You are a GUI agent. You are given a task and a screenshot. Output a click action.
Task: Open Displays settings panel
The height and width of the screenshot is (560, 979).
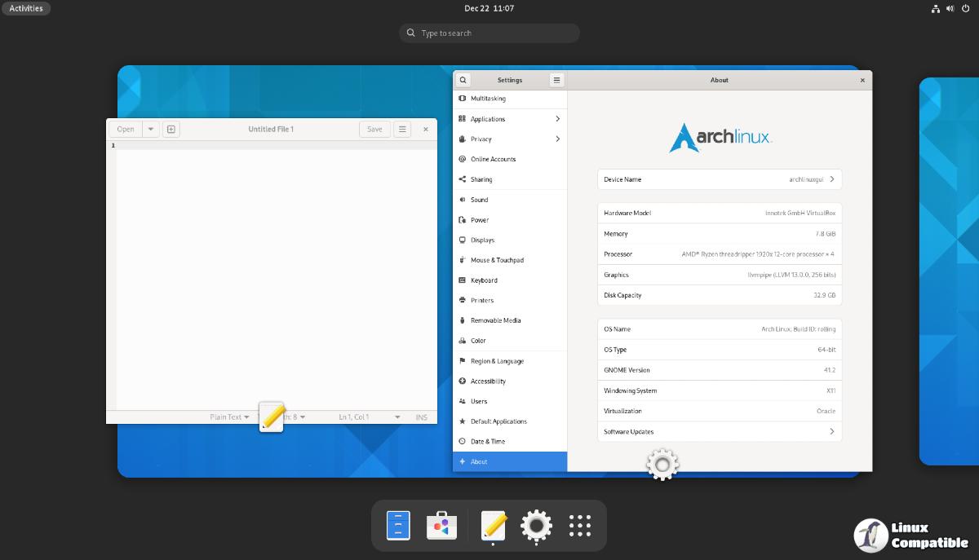pyautogui.click(x=482, y=240)
